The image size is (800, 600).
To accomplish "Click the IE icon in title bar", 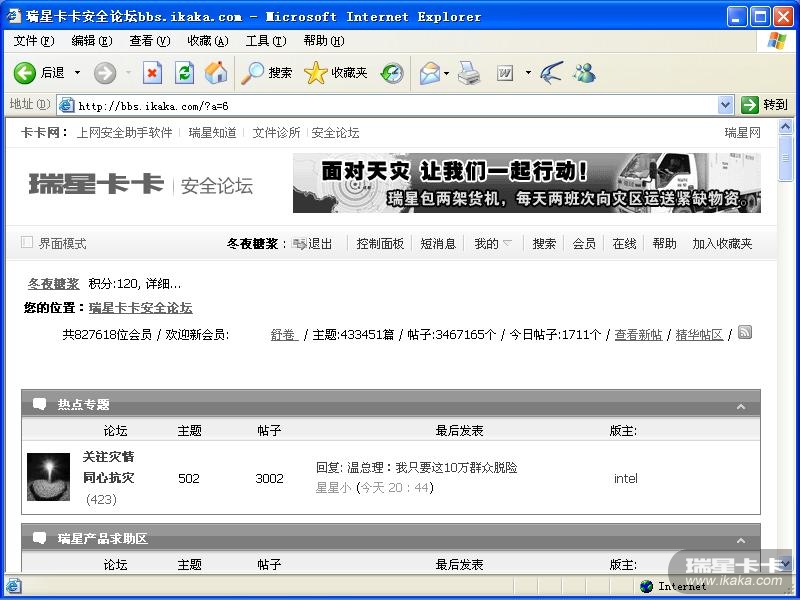I will tap(14, 16).
